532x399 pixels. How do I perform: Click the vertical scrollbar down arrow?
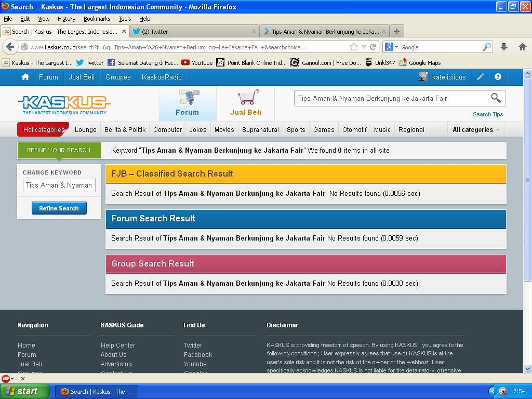tap(528, 368)
